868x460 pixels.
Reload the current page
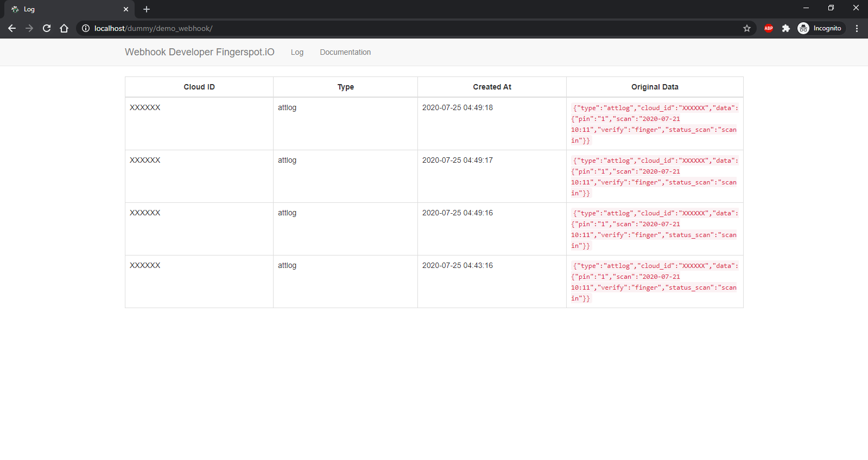coord(47,28)
